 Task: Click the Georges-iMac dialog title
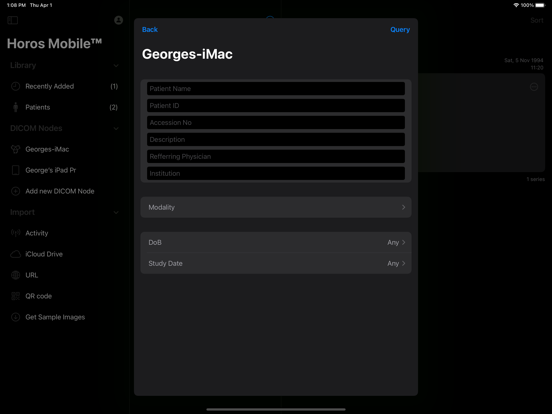pyautogui.click(x=187, y=54)
